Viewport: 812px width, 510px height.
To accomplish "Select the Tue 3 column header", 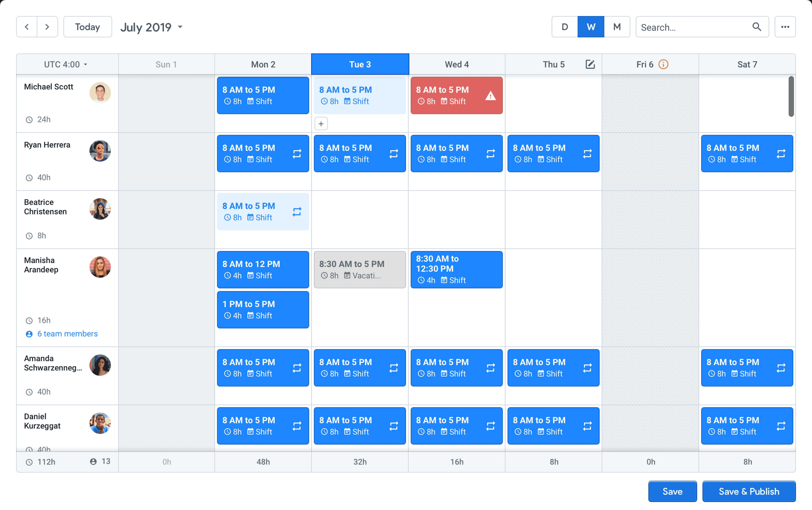I will pos(360,64).
